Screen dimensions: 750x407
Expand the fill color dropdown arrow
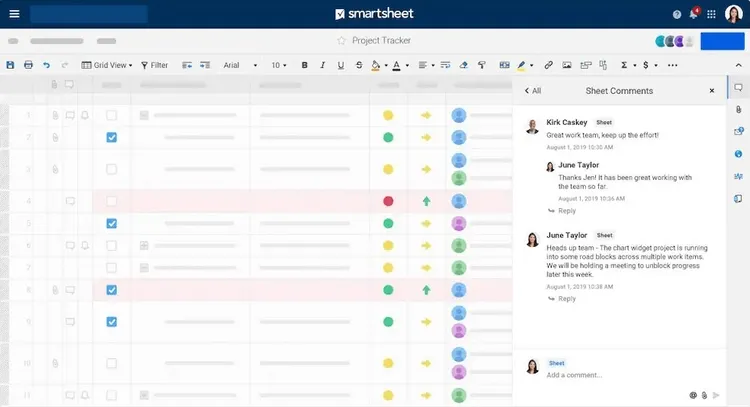coord(386,66)
